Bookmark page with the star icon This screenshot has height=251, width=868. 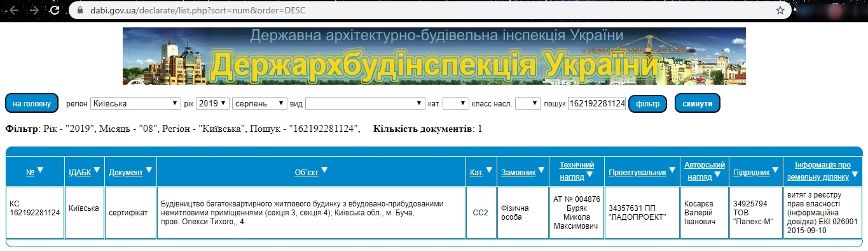[780, 10]
